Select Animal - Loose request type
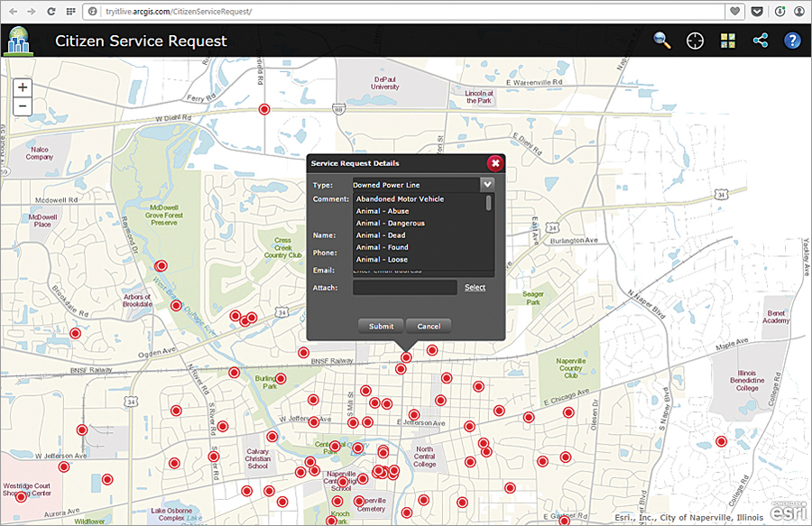Viewport: 812px width, 526px height. click(x=382, y=260)
